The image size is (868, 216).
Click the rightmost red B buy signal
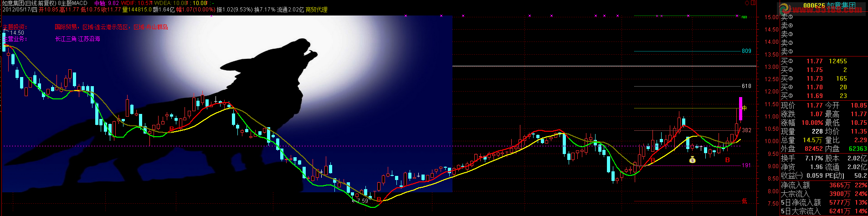728,160
